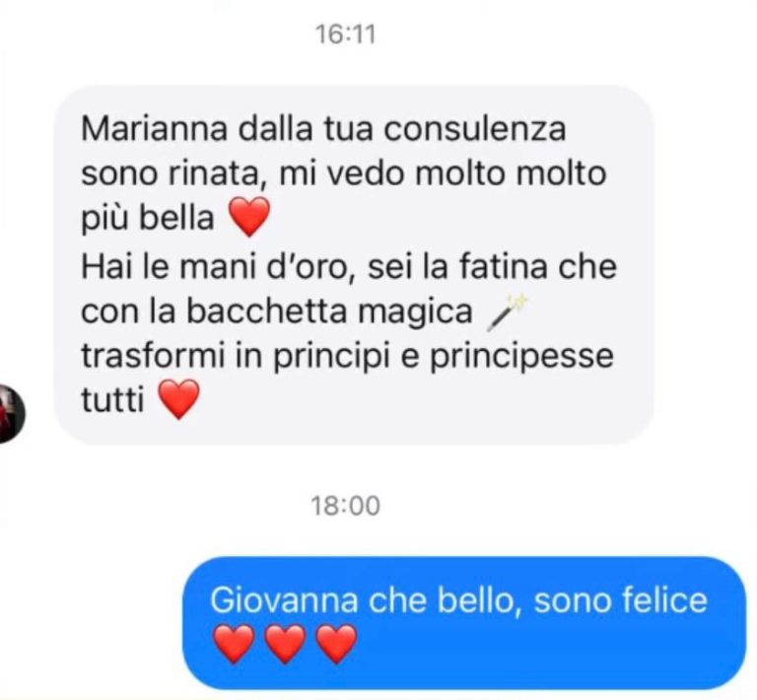The height and width of the screenshot is (700, 757).
Task: Select the blue sent message bubble
Action: pyautogui.click(x=464, y=623)
